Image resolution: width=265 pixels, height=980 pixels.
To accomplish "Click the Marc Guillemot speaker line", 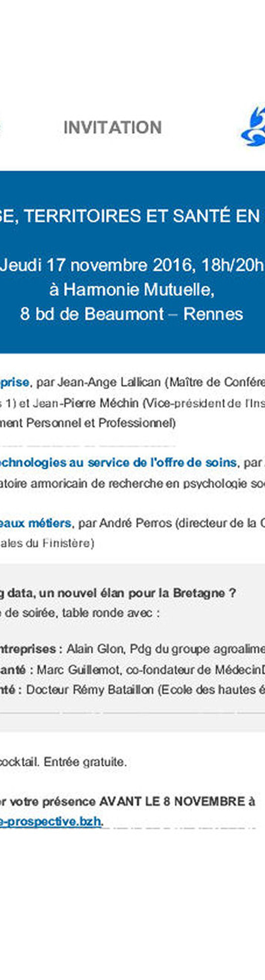I will [x=132, y=669].
